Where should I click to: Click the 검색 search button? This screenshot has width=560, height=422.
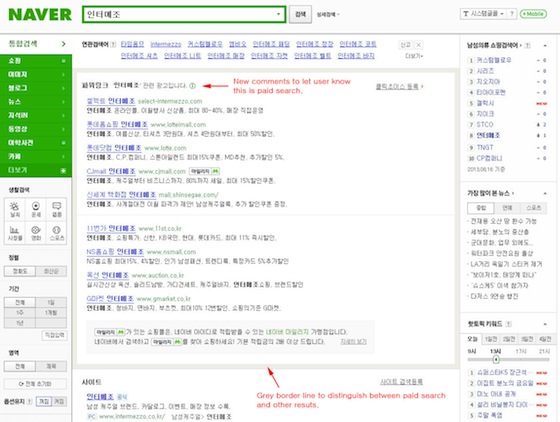pyautogui.click(x=300, y=14)
